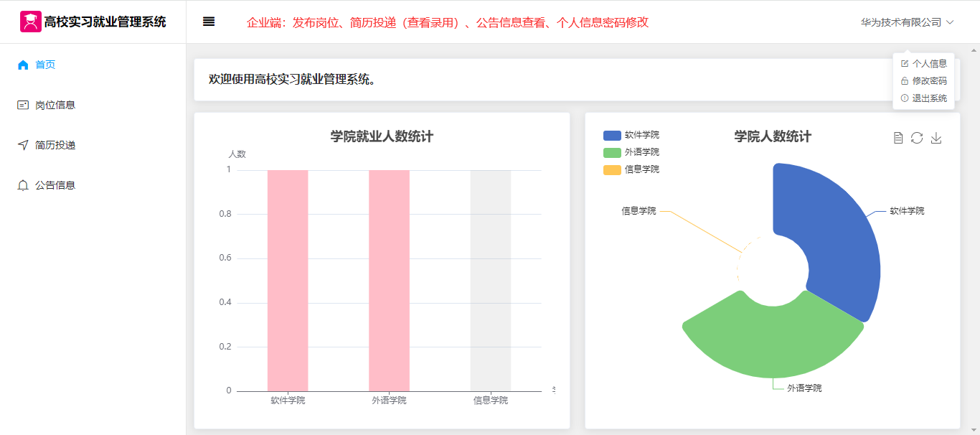Click the 信息学院 pie callout label
980x435 pixels.
coord(639,211)
